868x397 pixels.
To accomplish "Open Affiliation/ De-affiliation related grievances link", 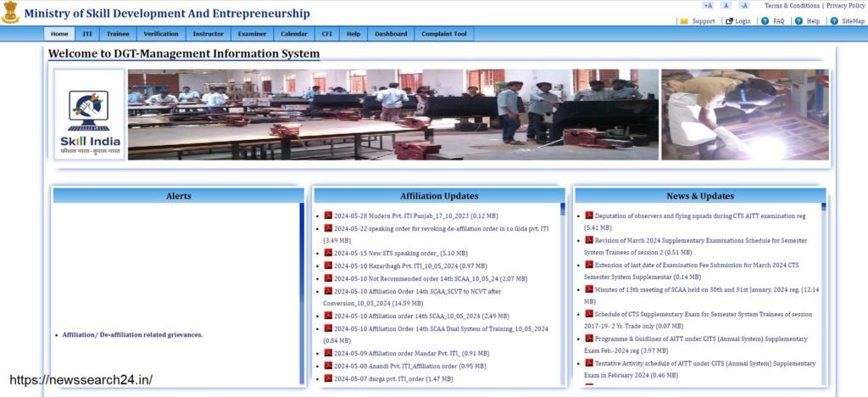I will [x=132, y=335].
